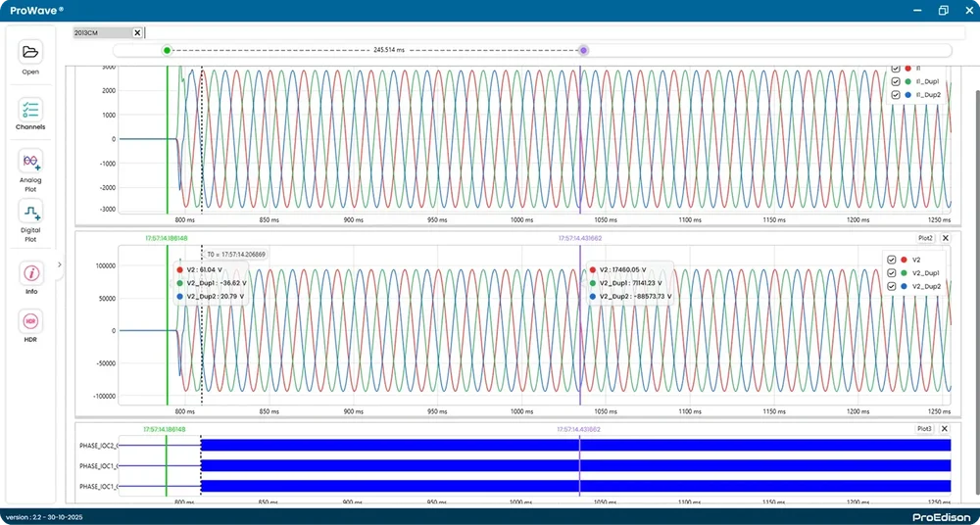Click the V2_Dup2 : -88573.73 V readout
Image resolution: width=980 pixels, height=525 pixels.
tap(634, 296)
